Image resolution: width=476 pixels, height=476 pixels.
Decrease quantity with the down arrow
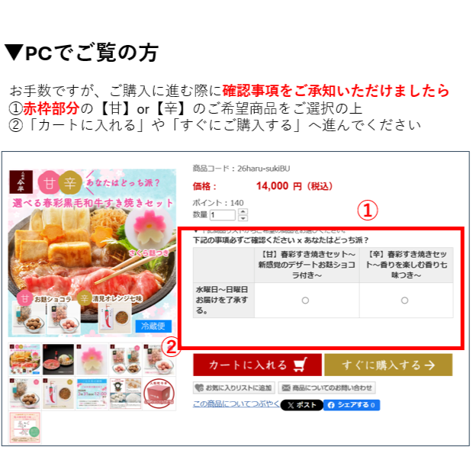pyautogui.click(x=243, y=218)
